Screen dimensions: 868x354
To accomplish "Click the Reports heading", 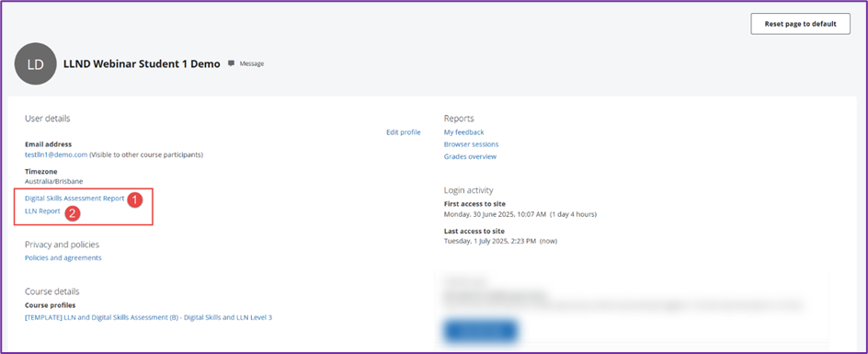I will 459,119.
